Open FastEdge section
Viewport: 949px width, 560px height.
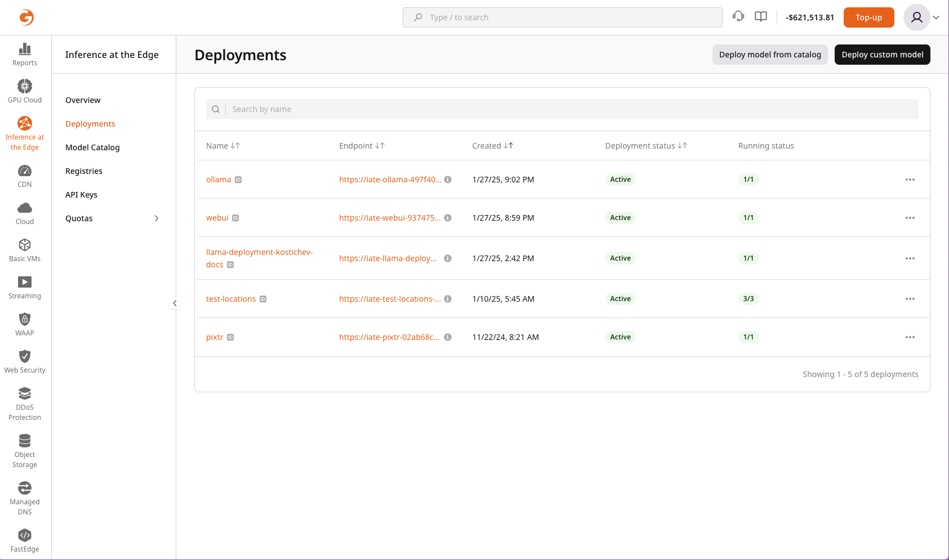point(25,541)
